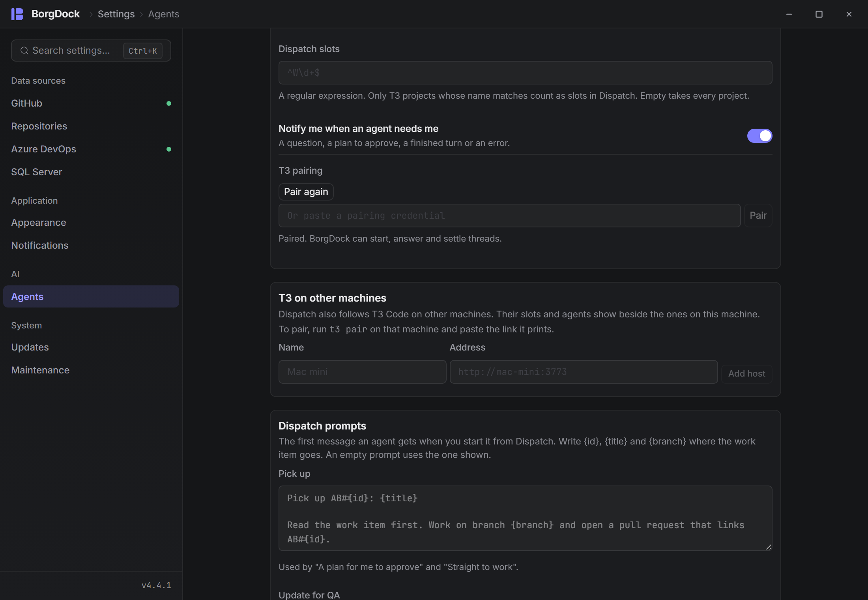Click the Azure DevOps connected status dot
Screen dimensions: 868x600
point(169,149)
